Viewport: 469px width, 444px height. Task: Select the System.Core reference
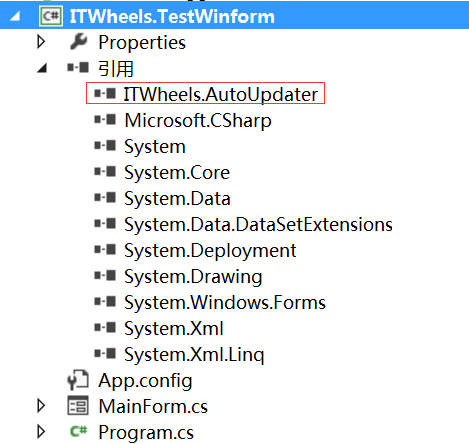[177, 173]
